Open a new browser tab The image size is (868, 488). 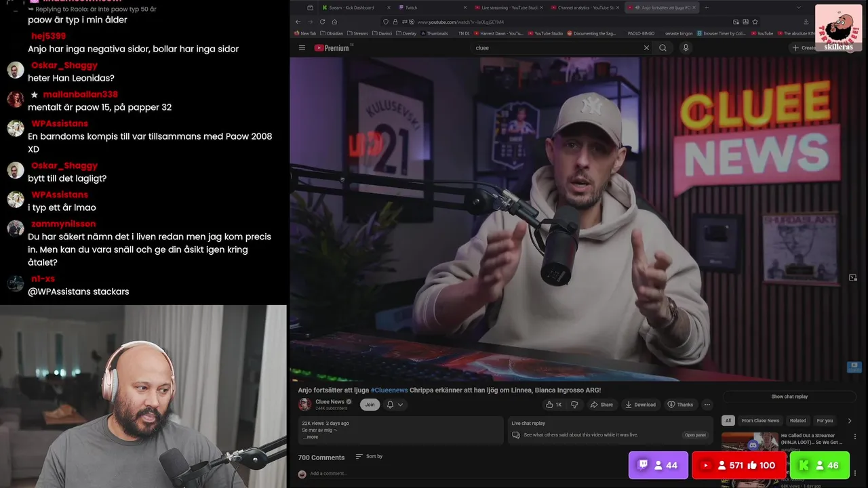[x=707, y=7]
